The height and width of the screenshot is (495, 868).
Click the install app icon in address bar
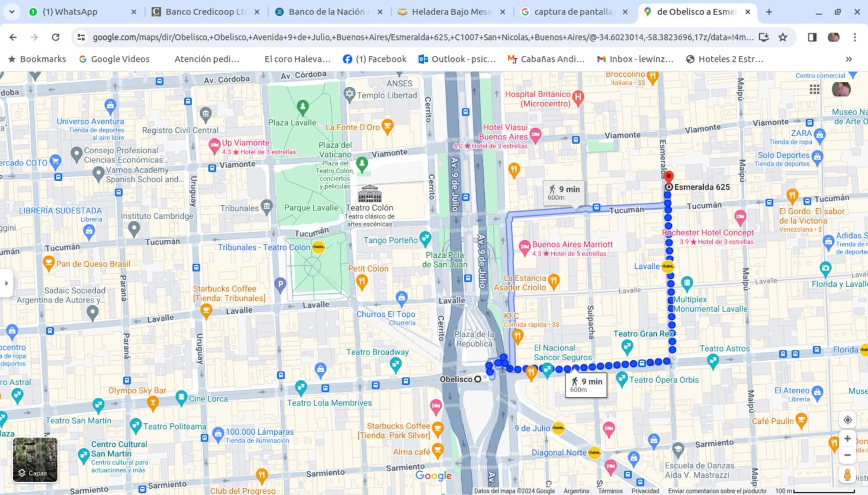[x=764, y=37]
